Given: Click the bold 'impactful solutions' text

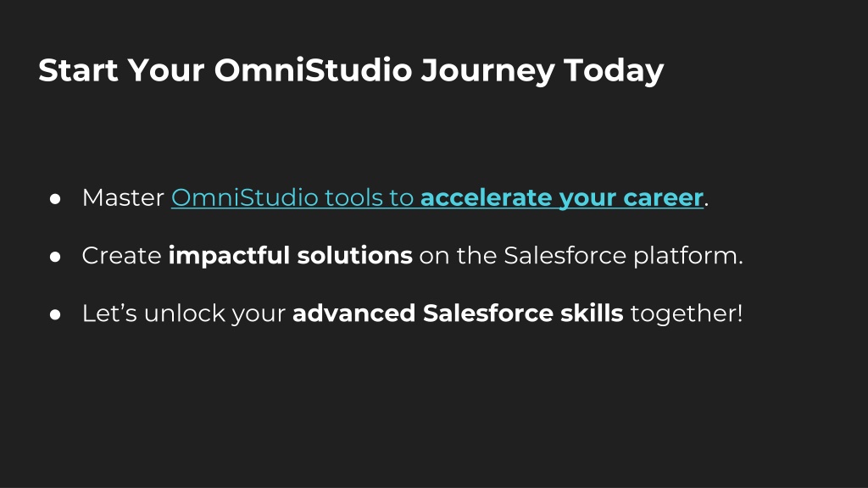Looking at the screenshot, I should pos(290,256).
